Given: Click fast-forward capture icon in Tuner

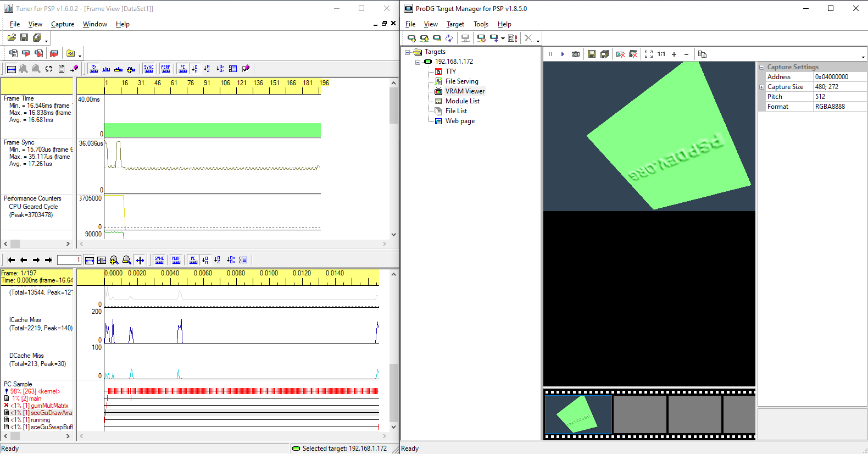Looking at the screenshot, I should [54, 53].
